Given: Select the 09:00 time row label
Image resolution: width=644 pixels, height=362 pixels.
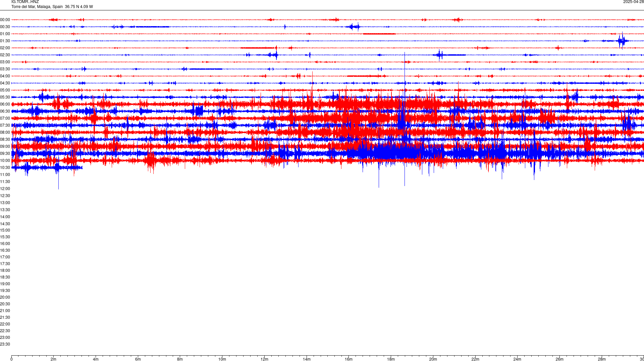Looking at the screenshot, I should coord(5,146).
